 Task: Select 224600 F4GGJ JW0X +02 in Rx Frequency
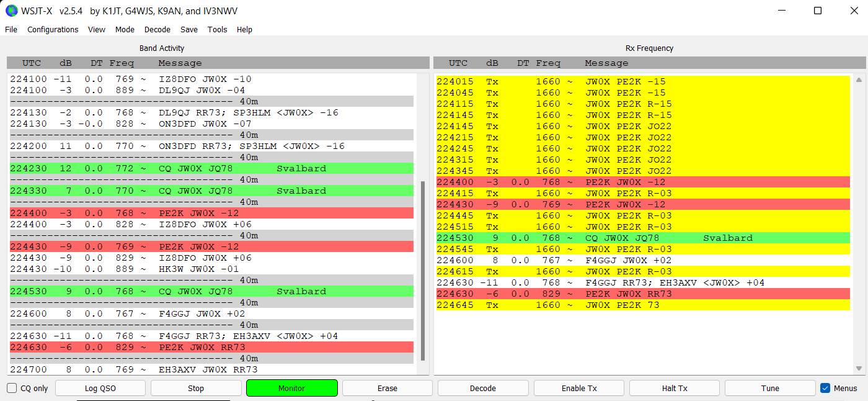(x=643, y=260)
